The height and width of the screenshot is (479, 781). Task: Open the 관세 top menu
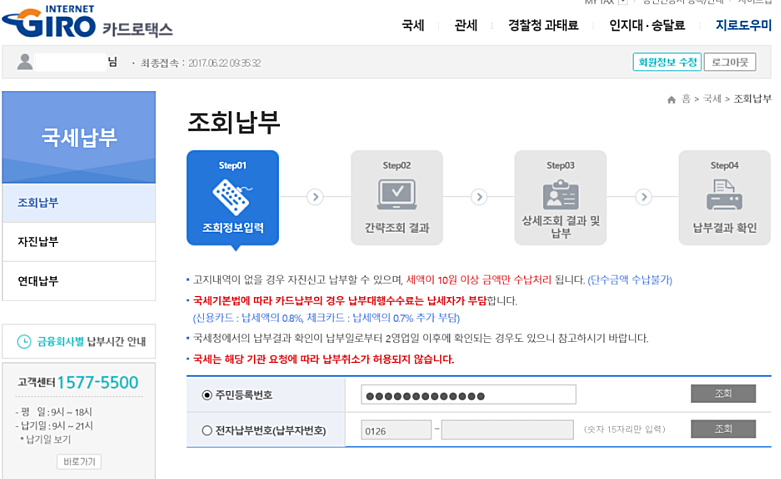[x=466, y=25]
